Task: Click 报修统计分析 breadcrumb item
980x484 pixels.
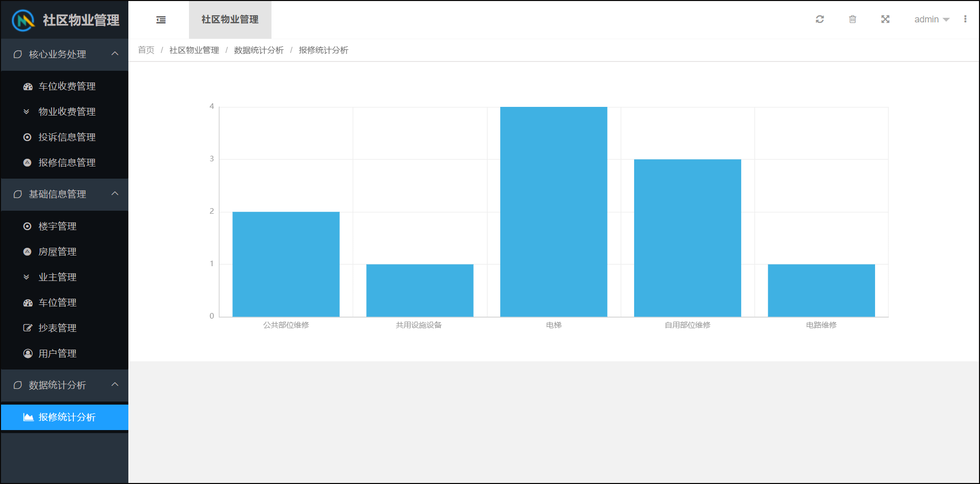Action: 323,50
